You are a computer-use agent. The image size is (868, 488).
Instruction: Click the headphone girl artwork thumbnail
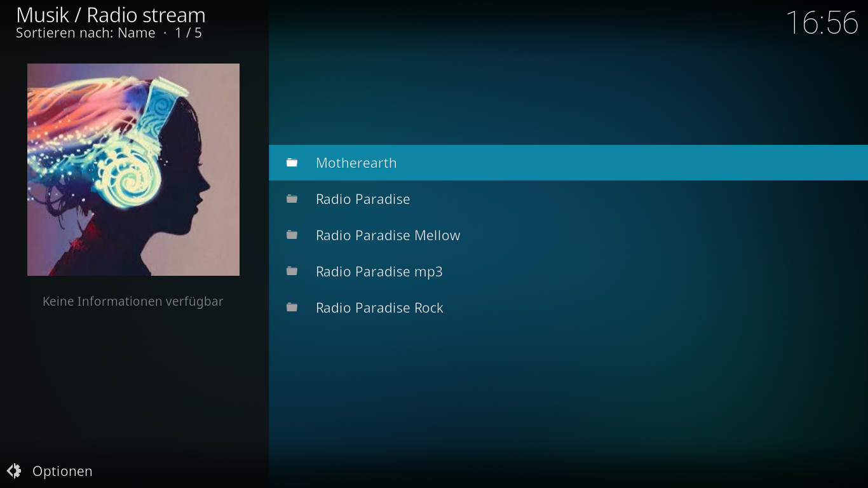[133, 170]
